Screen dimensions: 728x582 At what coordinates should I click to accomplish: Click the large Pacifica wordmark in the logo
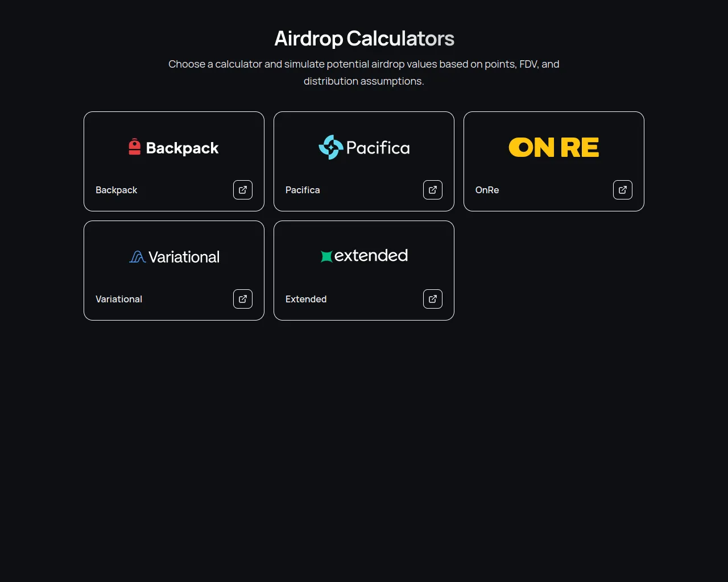(378, 148)
